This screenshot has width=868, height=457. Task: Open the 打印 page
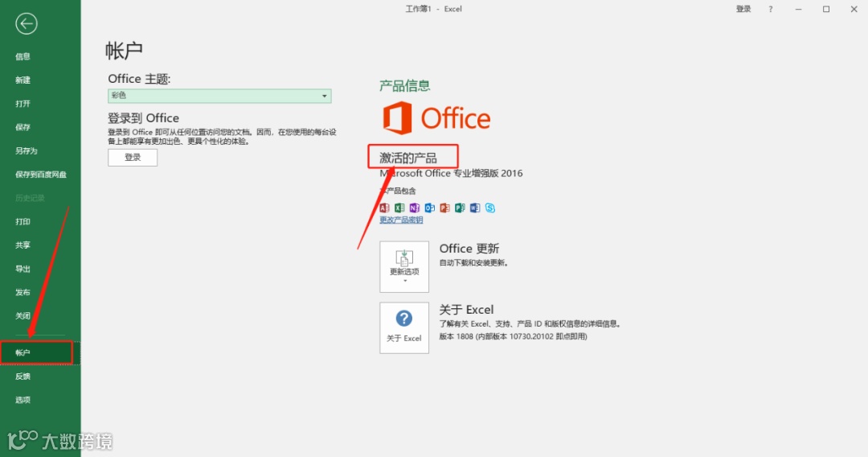pos(23,221)
